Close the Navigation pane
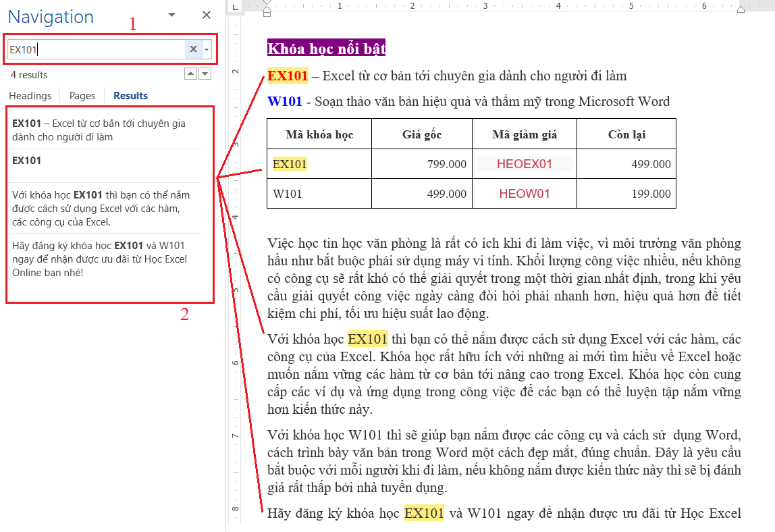This screenshot has width=775, height=532. [207, 15]
